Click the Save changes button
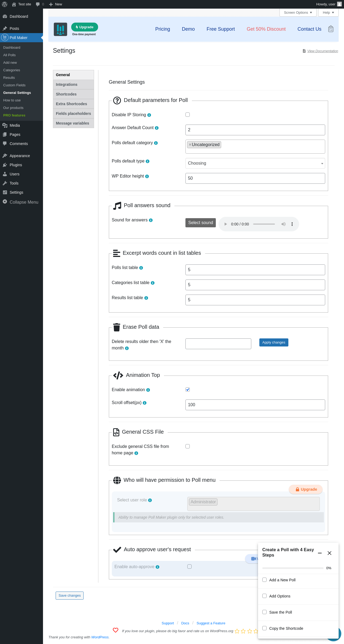 click(x=70, y=596)
